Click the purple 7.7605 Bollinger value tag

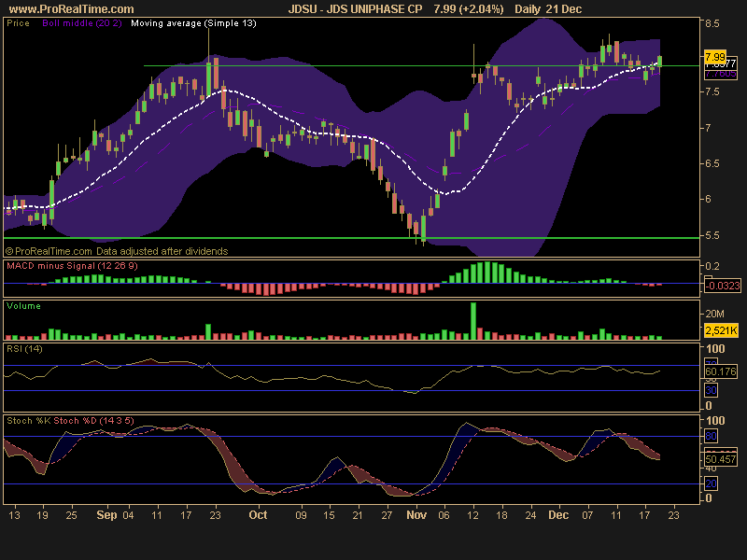721,74
